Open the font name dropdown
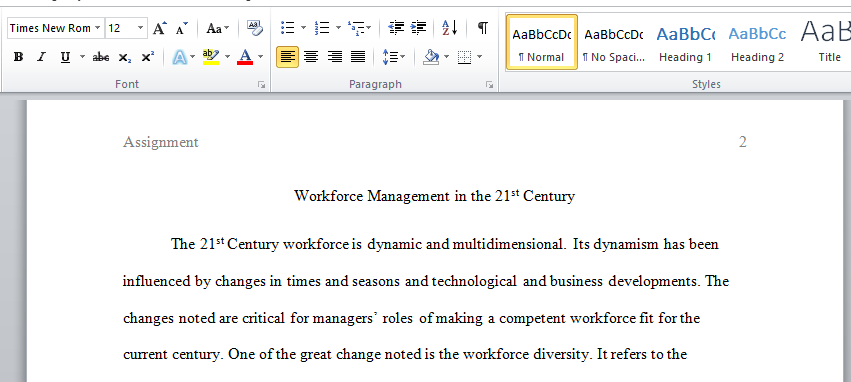851x382 pixels. pyautogui.click(x=97, y=28)
